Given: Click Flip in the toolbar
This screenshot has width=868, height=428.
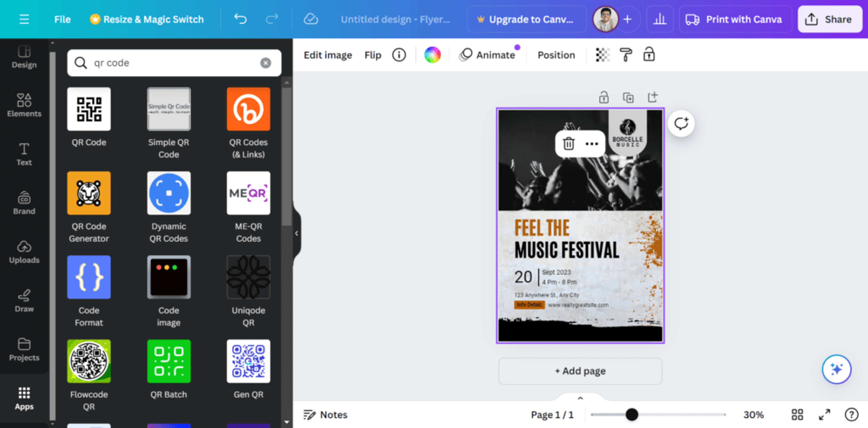Looking at the screenshot, I should (x=373, y=55).
